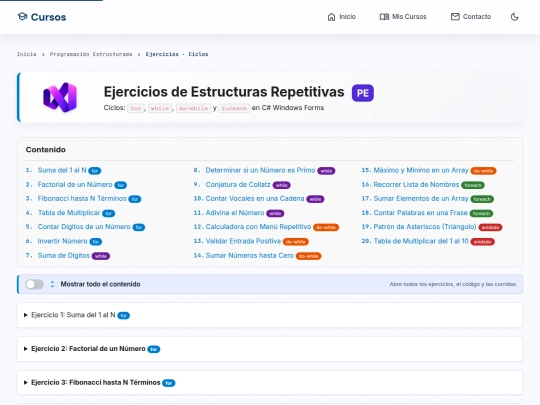Image resolution: width=540 pixels, height=405 pixels.
Task: Jump to Contar Palabras en una Frase
Action: 420,213
